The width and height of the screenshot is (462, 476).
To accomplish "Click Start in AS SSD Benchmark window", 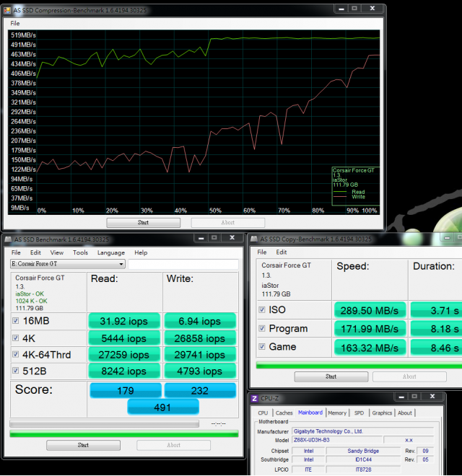I will [83, 445].
